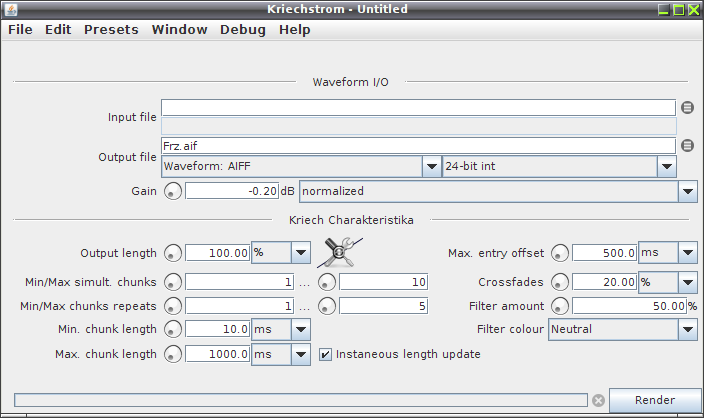Minimize the Kriechstrom window

pos(664,9)
